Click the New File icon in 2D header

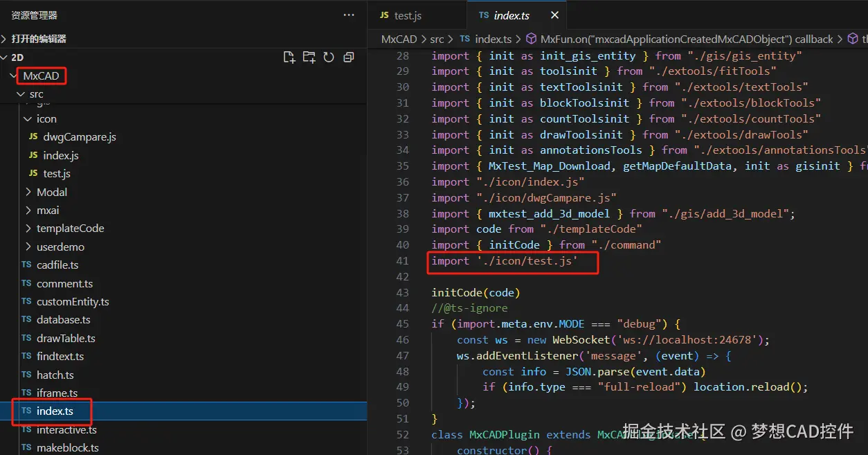289,57
